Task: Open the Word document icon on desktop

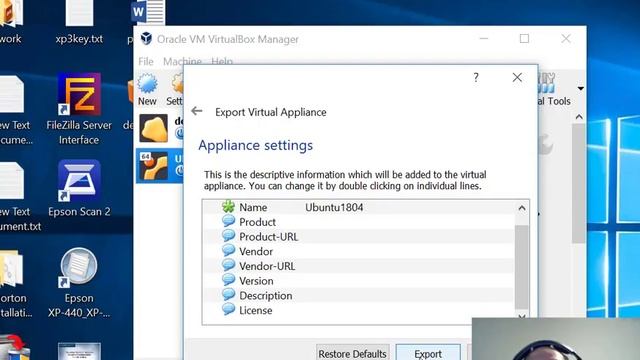Action: 147,12
